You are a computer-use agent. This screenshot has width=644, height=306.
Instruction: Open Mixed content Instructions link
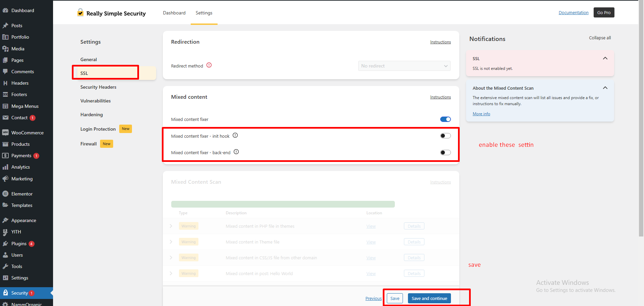(441, 97)
